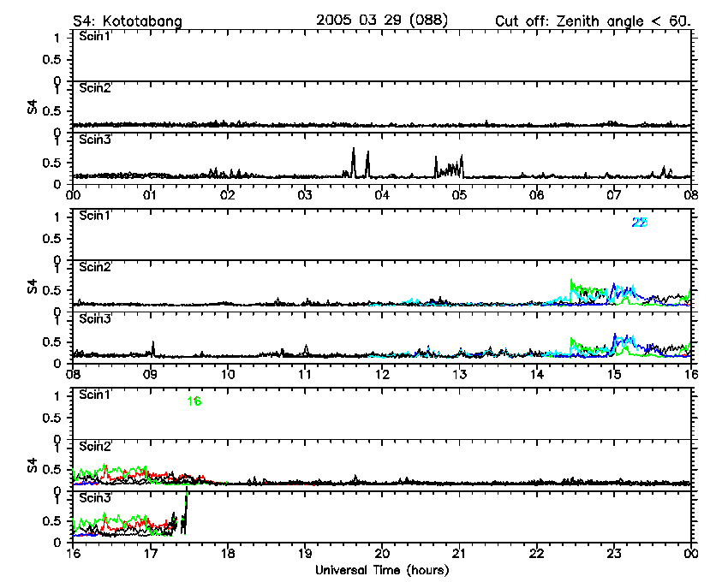728x582 pixels.
Task: Click the "Scin3" label in the 16–00 hour panel
Action: (x=95, y=498)
